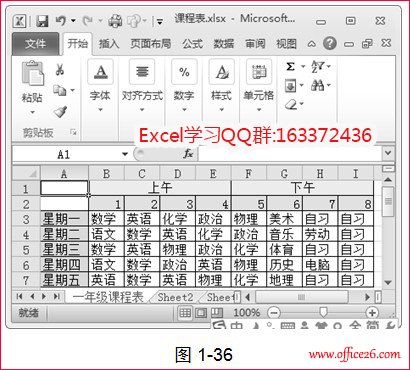
Task: Switch to Normal view icon in status bar
Action: 185,313
